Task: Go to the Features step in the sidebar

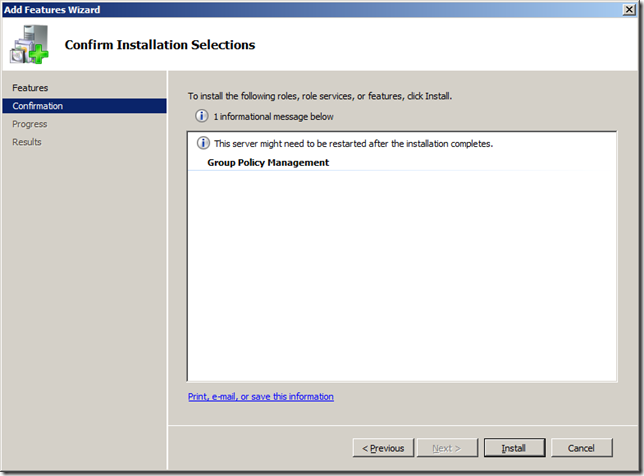Action: click(30, 88)
